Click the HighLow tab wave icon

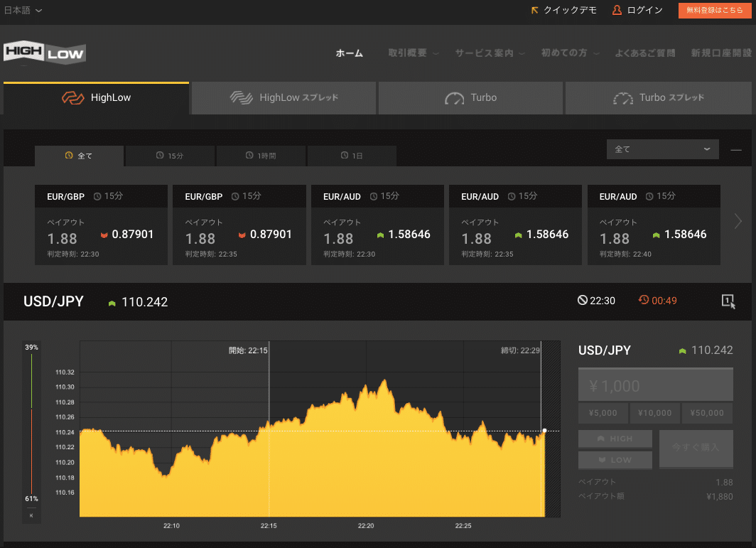[x=72, y=97]
